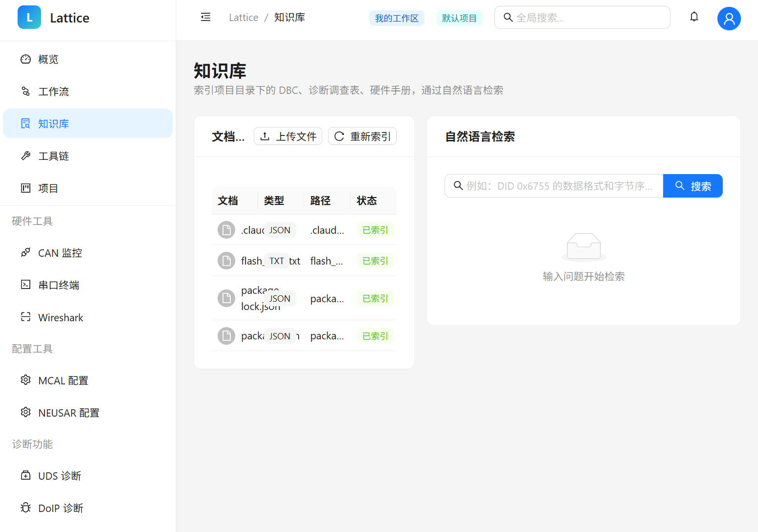Open notifications via the bell icon

pyautogui.click(x=694, y=17)
